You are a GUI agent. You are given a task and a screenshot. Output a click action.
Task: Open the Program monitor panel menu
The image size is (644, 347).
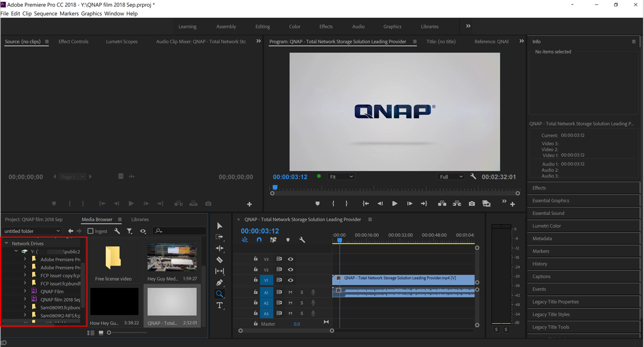(x=414, y=42)
